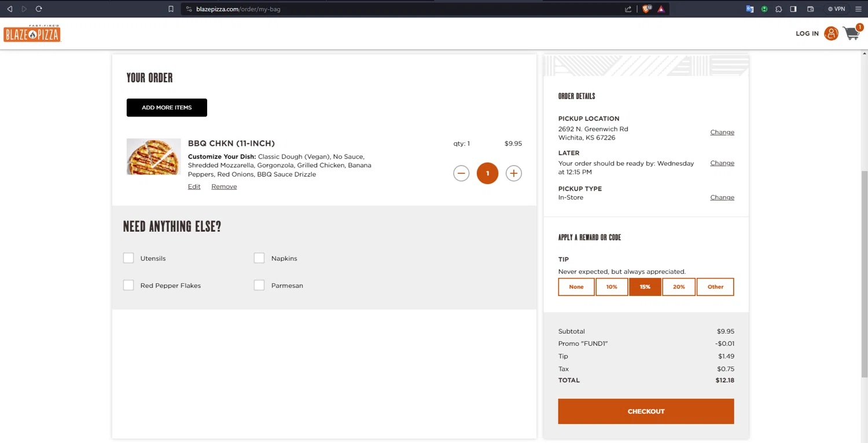
Task: Remove the BBQ CHKN pizza from order
Action: tap(224, 186)
